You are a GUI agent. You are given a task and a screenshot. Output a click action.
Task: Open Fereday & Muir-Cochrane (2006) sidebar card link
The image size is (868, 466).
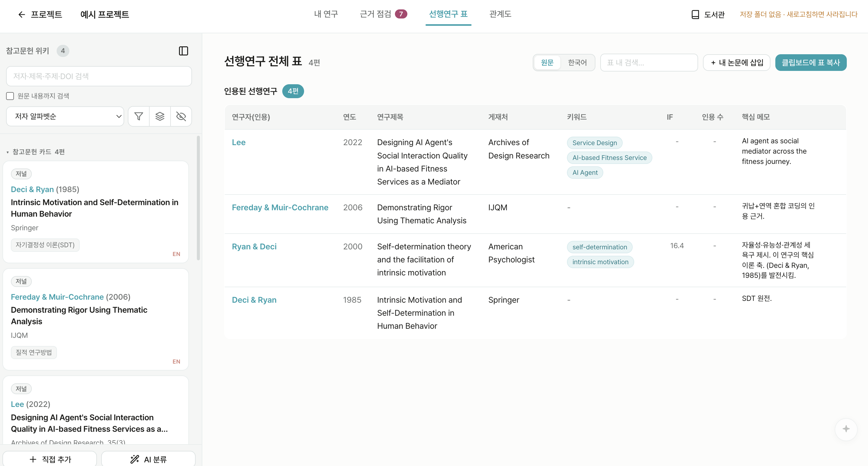pyautogui.click(x=57, y=297)
